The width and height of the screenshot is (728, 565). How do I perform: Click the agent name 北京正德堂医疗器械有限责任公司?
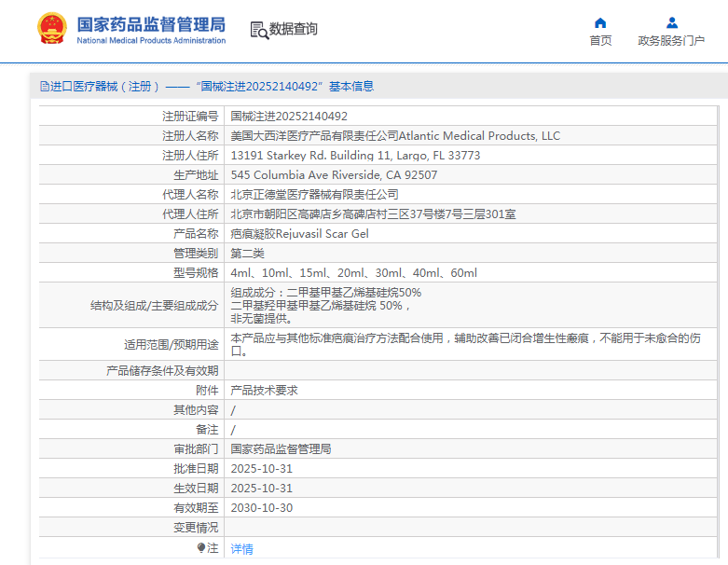click(314, 195)
